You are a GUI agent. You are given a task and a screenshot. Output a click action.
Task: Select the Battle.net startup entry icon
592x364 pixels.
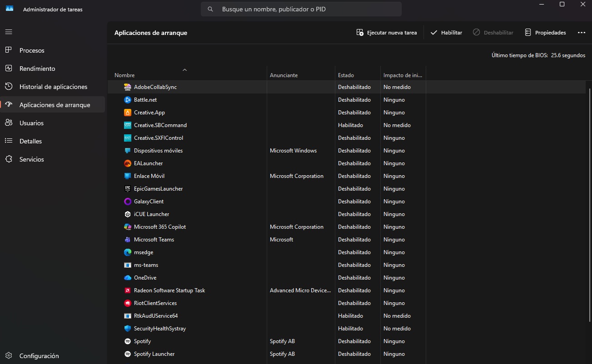tap(127, 99)
